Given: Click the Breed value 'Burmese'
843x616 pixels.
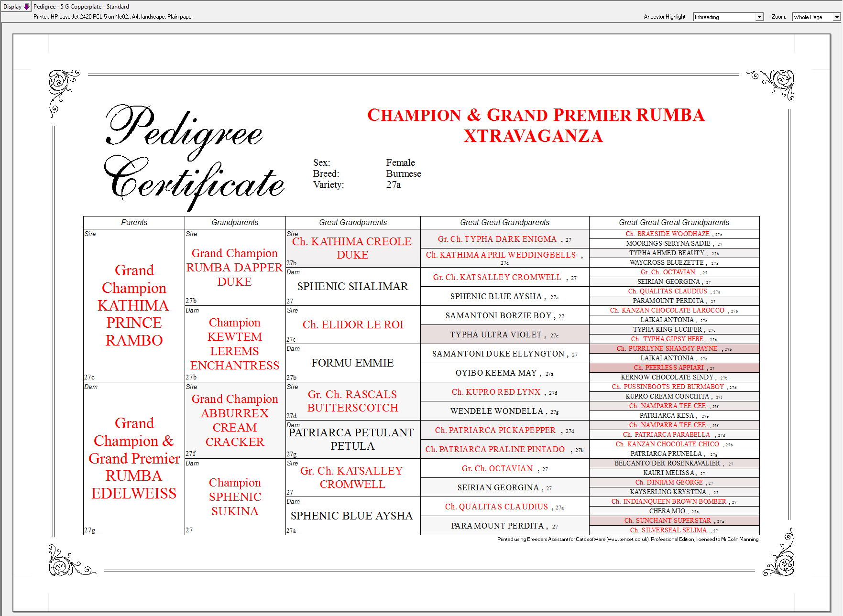Looking at the screenshot, I should 404,174.
